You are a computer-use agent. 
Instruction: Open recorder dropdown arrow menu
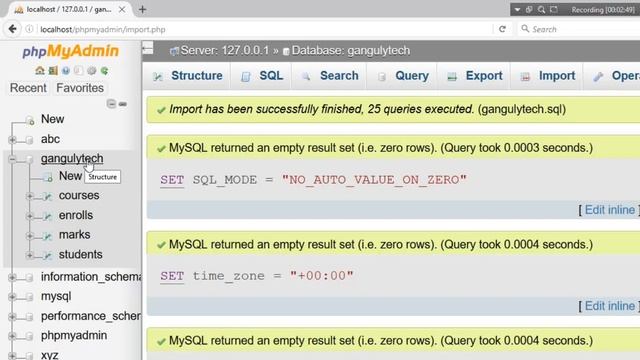click(x=517, y=9)
